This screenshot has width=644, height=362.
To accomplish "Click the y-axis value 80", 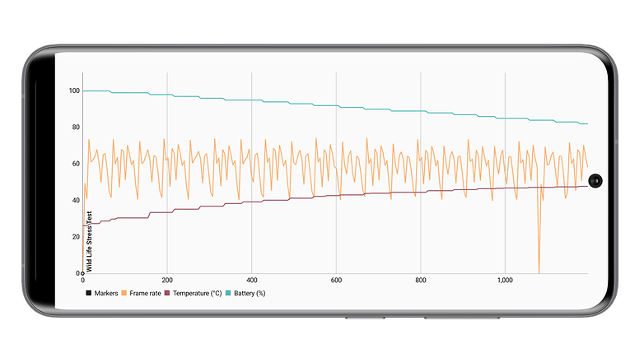I will click(x=76, y=128).
